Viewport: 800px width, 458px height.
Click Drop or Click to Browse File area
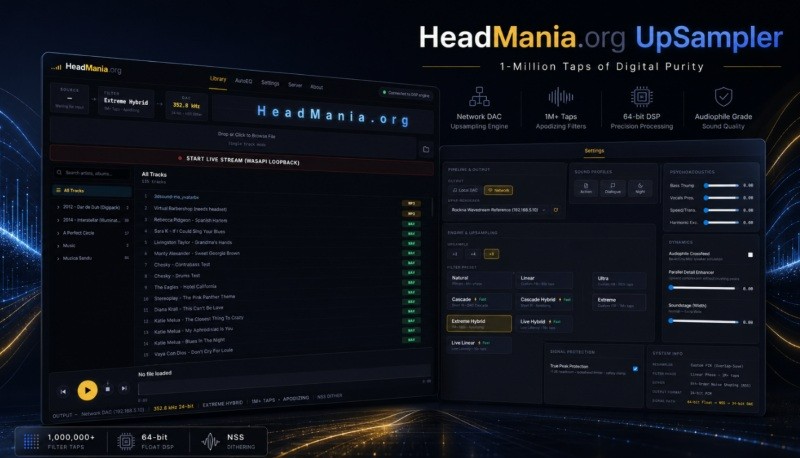[x=235, y=135]
